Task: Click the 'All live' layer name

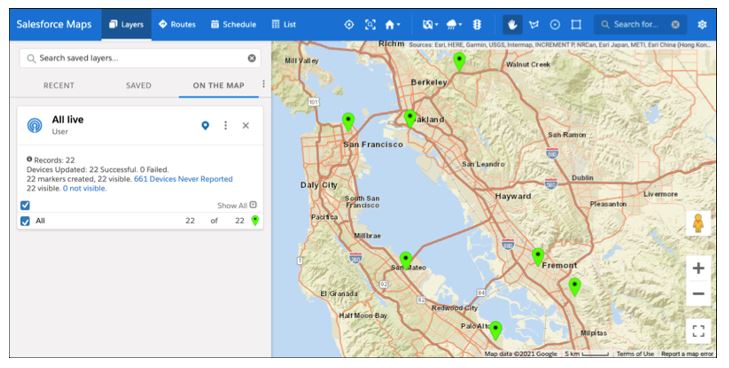Action: (68, 119)
